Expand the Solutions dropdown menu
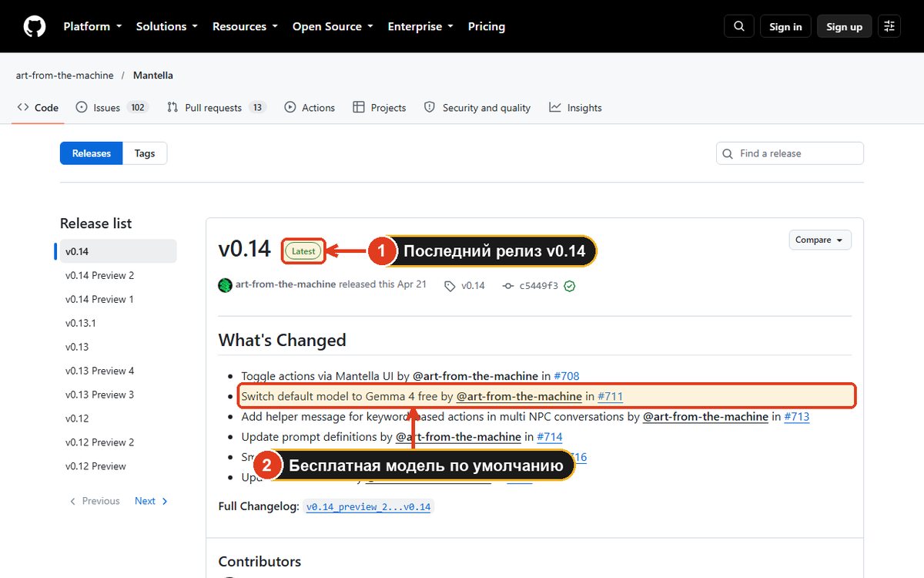924x578 pixels. 166,26
